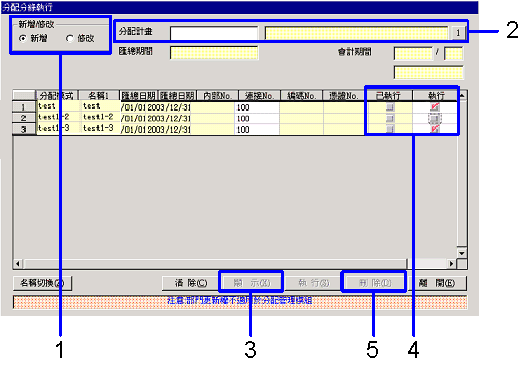Click the yellow field below 會計期間
Viewport: 519px width, 365px height.
[428, 72]
